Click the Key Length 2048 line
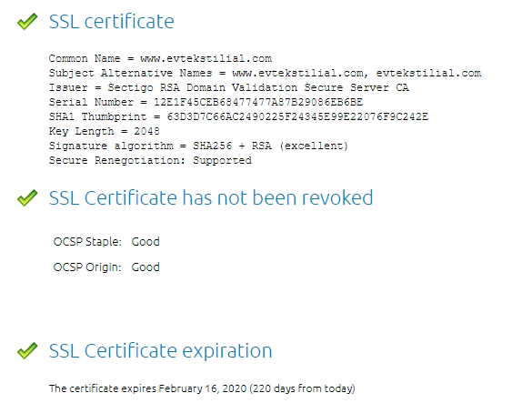The width and height of the screenshot is (532, 403). [x=105, y=131]
